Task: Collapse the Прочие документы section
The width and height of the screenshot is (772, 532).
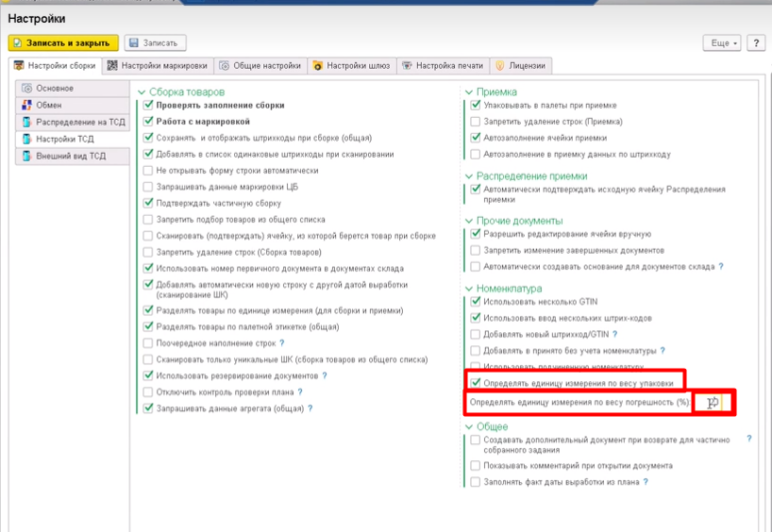Action: pos(469,221)
